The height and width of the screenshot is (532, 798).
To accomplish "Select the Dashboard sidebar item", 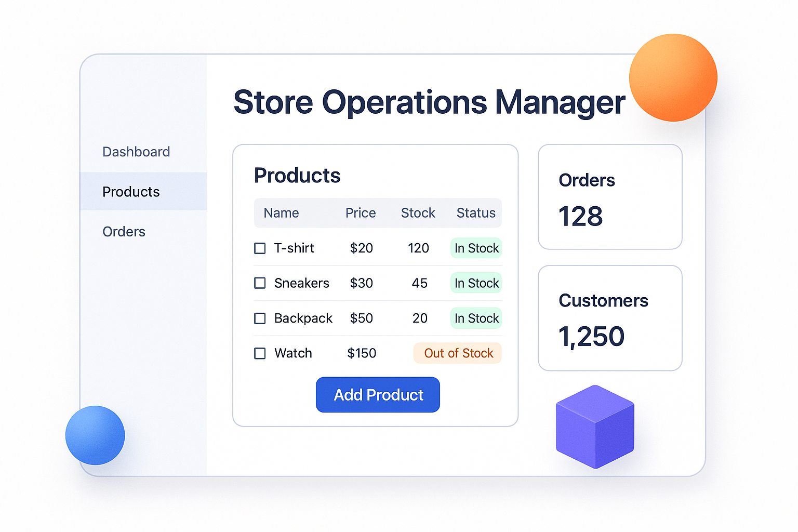I will pyautogui.click(x=136, y=152).
